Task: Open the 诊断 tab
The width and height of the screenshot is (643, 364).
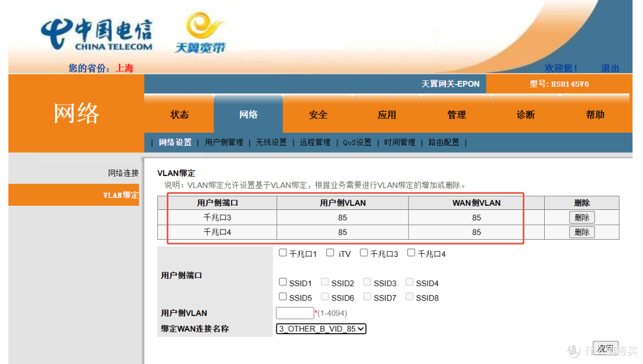Action: tap(525, 115)
